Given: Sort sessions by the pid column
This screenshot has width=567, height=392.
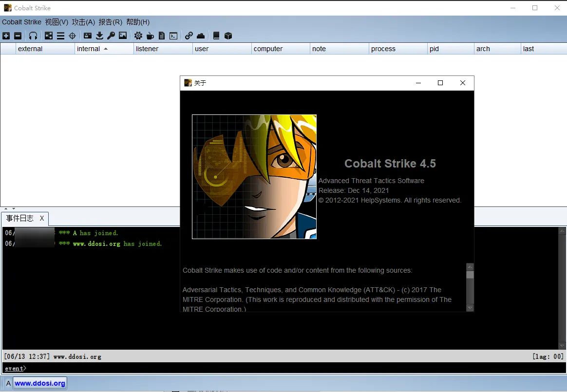Looking at the screenshot, I should 451,49.
